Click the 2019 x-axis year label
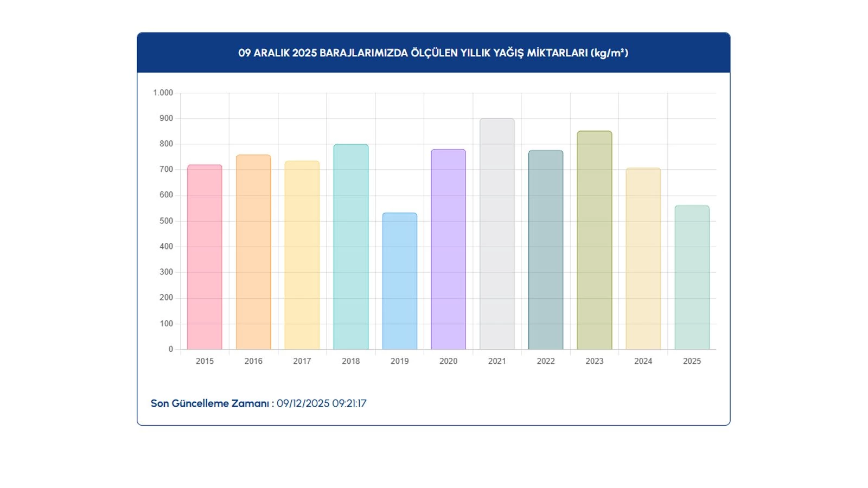The image size is (868, 488). pyautogui.click(x=400, y=361)
